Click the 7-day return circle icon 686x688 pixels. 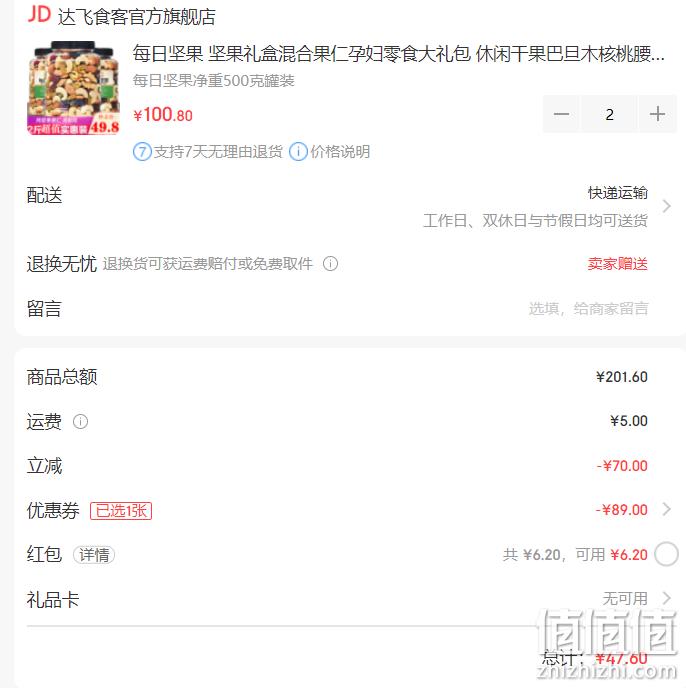click(142, 152)
